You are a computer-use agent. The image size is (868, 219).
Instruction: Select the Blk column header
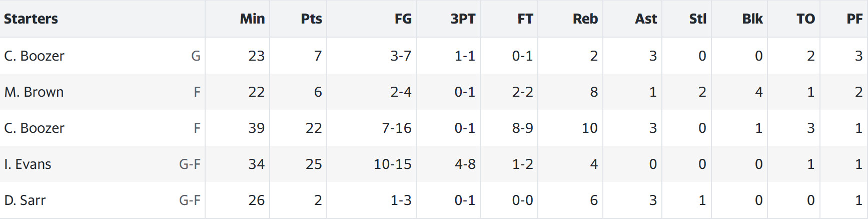[x=752, y=19]
